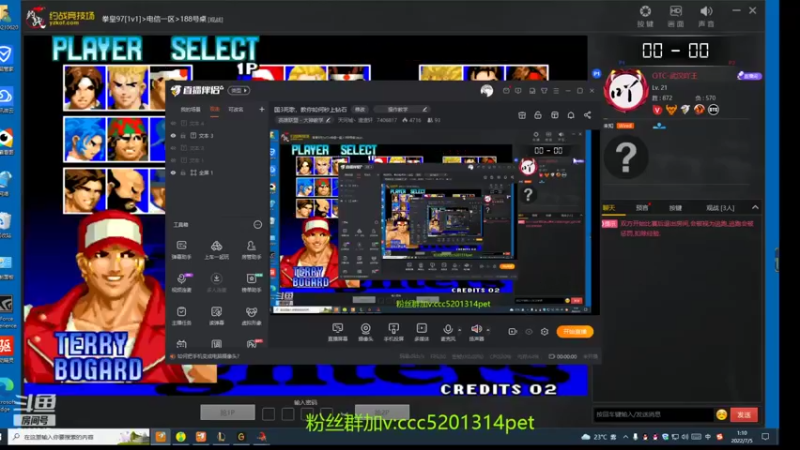The width and height of the screenshot is (800, 450).
Task: Mute the 麦克风 microphone in streaming toolbar
Action: [x=447, y=332]
